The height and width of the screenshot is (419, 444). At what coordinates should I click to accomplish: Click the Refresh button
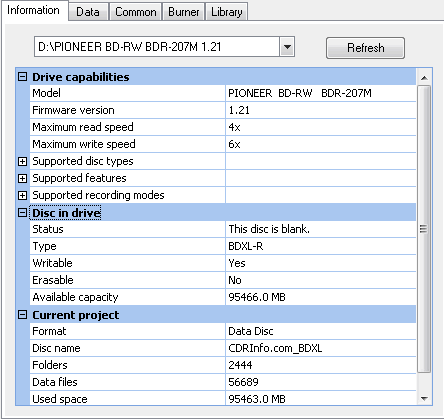point(365,48)
